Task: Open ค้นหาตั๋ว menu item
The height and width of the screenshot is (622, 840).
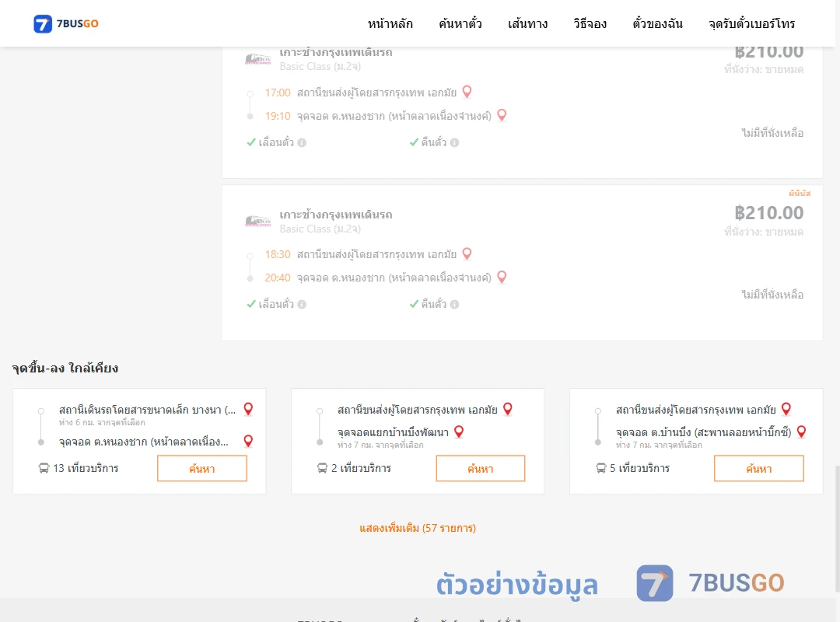Action: point(460,23)
